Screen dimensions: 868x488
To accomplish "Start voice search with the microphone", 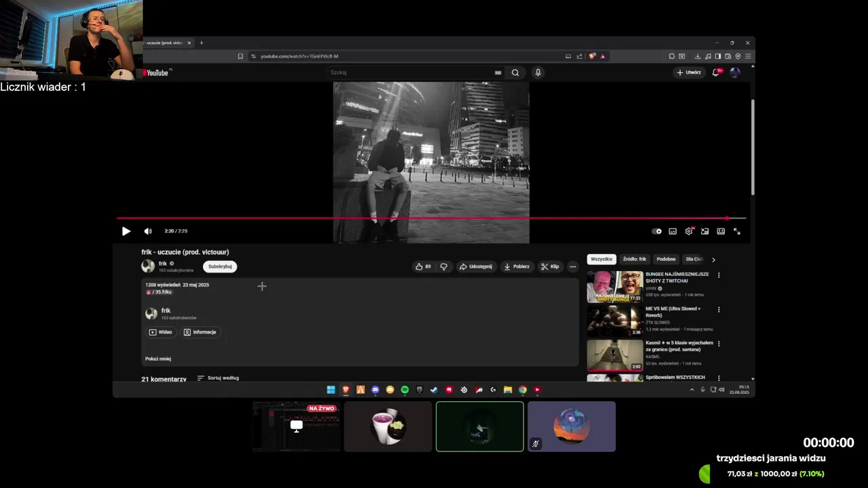I will tap(538, 73).
